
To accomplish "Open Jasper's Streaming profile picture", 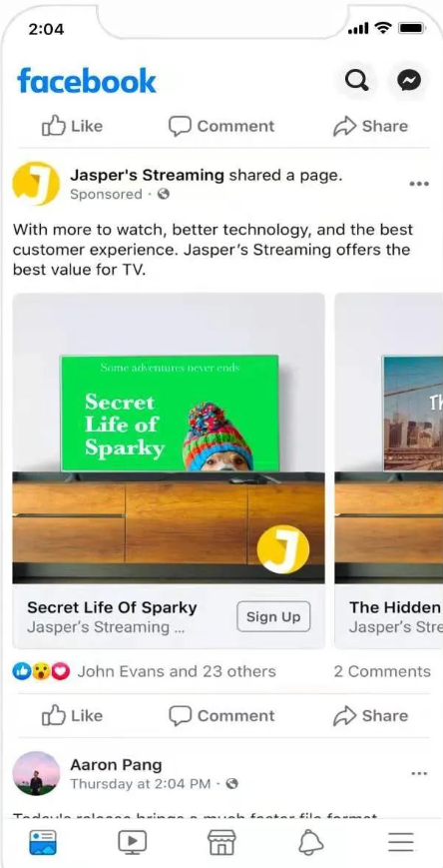I will [x=36, y=184].
